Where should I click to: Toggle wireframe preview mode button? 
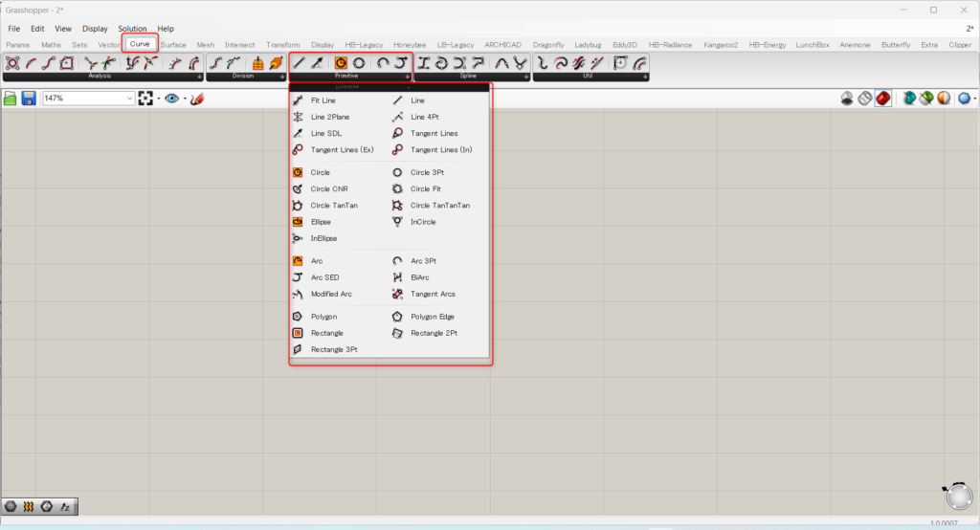coord(864,99)
